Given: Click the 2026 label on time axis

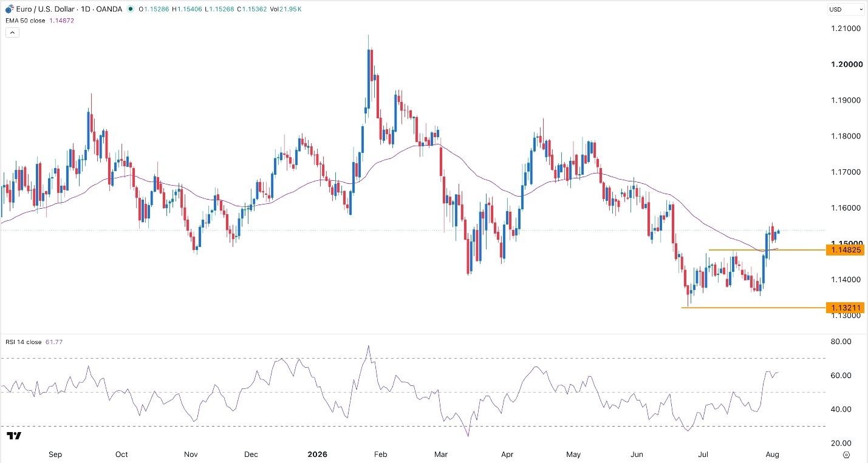Looking at the screenshot, I should point(318,455).
